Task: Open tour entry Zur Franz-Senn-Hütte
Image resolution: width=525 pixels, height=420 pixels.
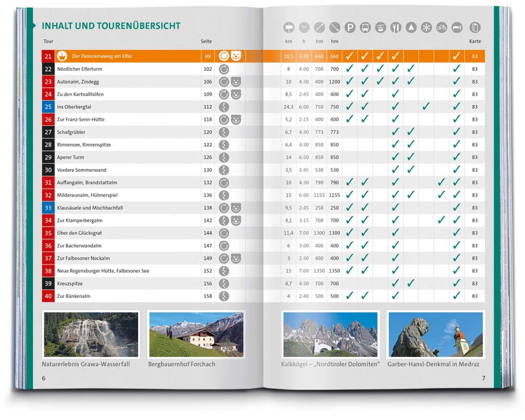Action: click(x=81, y=120)
